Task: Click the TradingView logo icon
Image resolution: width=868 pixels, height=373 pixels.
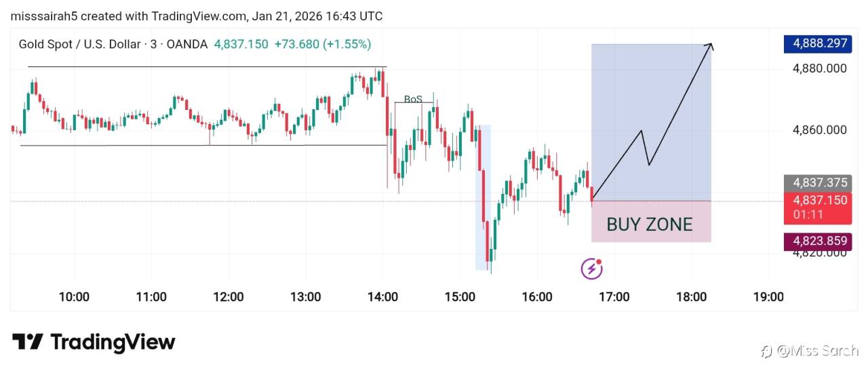Action: pos(28,342)
